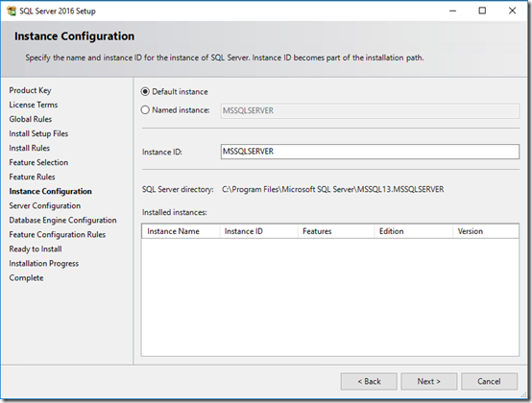Screen dimensions: 532x403
Task: Click the Back button
Action: pos(369,381)
